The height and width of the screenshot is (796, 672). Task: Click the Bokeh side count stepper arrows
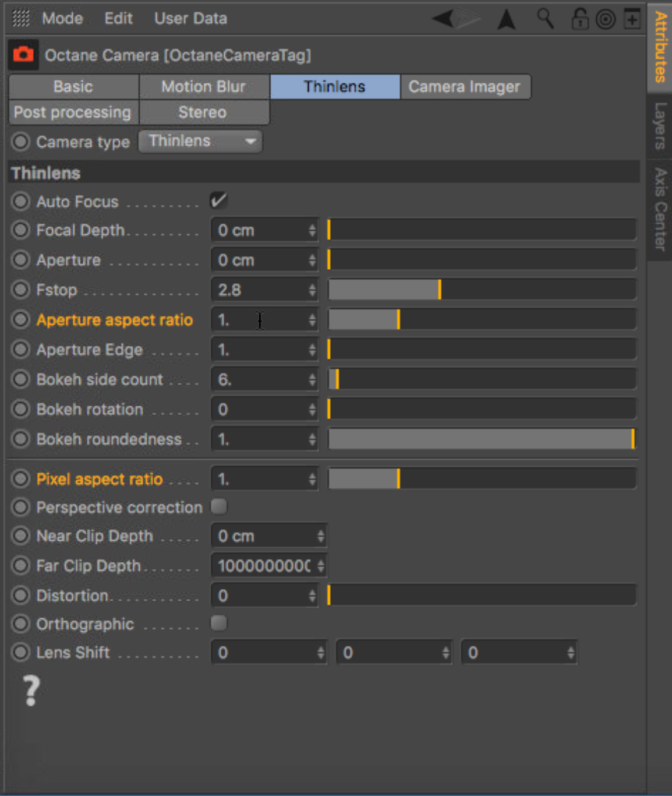click(x=313, y=379)
